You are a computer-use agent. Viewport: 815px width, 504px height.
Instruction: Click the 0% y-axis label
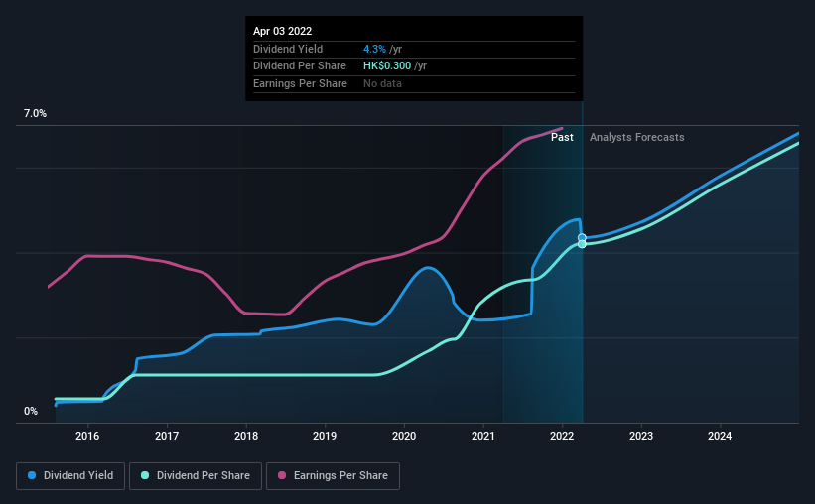[x=31, y=411]
